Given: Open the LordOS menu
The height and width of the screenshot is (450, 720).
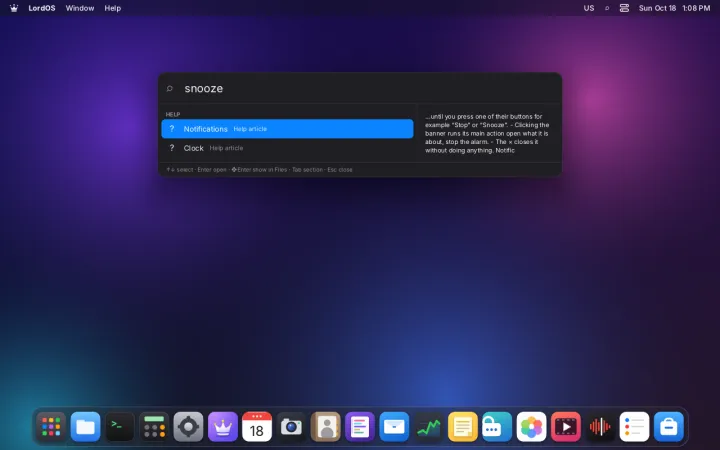Looking at the screenshot, I should coord(42,8).
